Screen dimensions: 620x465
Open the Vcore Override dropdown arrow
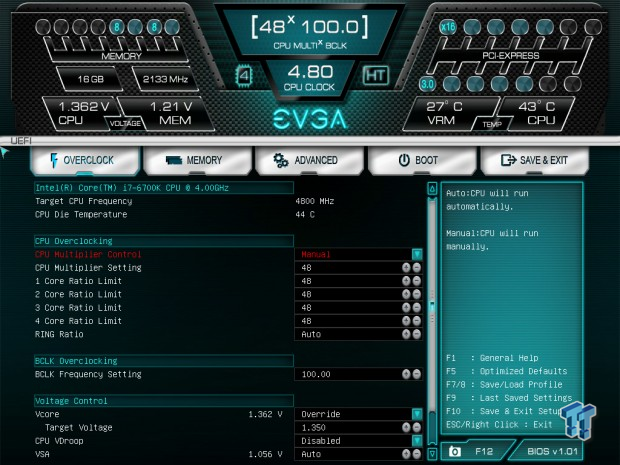(417, 414)
